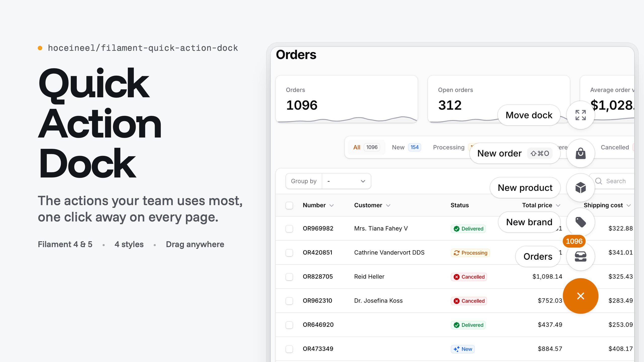Viewport: 644px width, 362px height.
Task: Check the box for order OR969982
Action: [289, 229]
